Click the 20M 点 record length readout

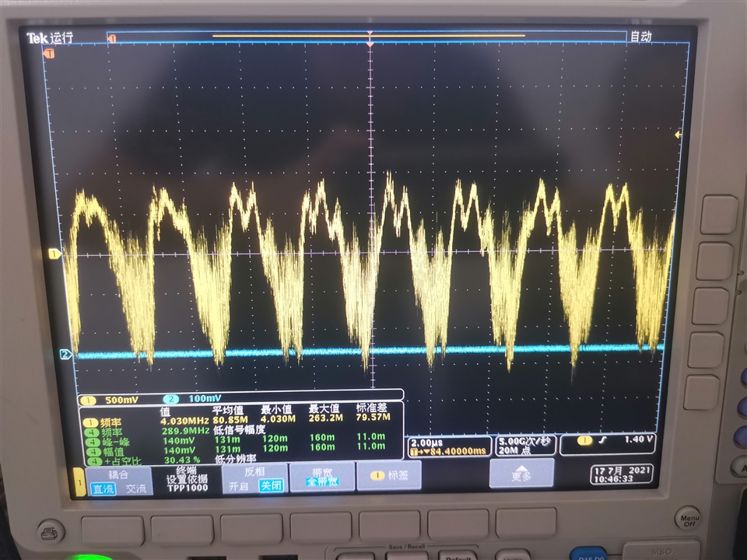[514, 450]
